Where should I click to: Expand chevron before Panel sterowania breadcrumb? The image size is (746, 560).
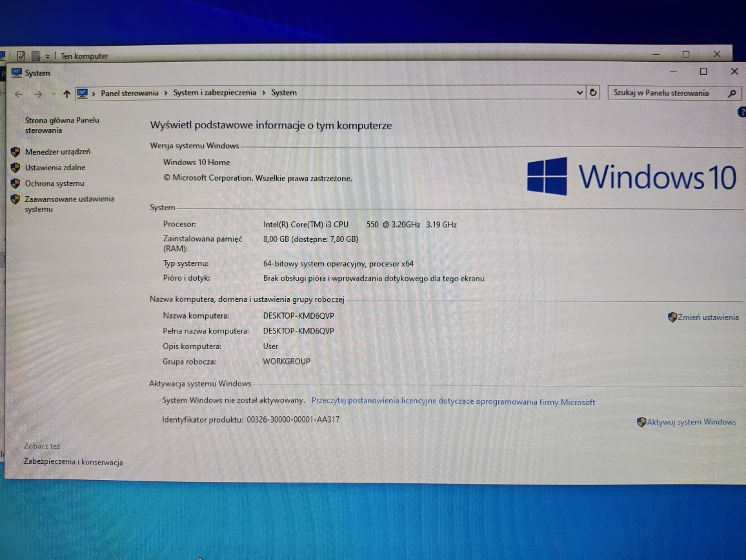click(94, 94)
